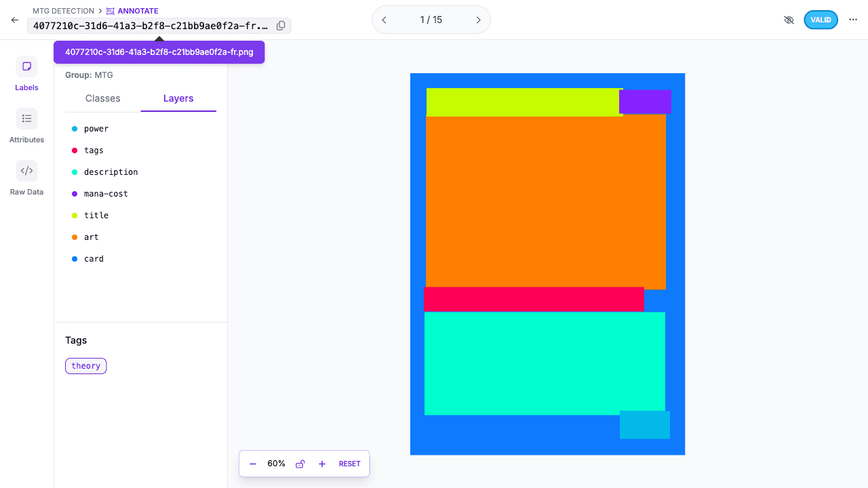
Task: Click the back arrow to exit annotation view
Action: coord(14,20)
